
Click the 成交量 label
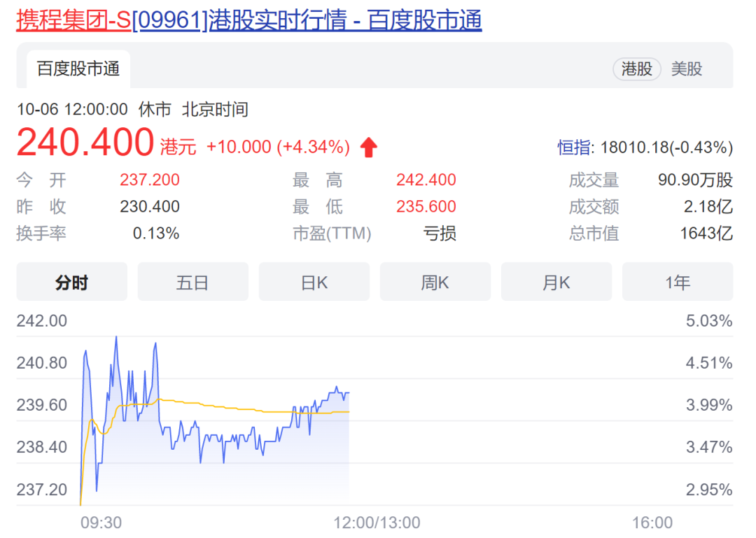point(594,180)
